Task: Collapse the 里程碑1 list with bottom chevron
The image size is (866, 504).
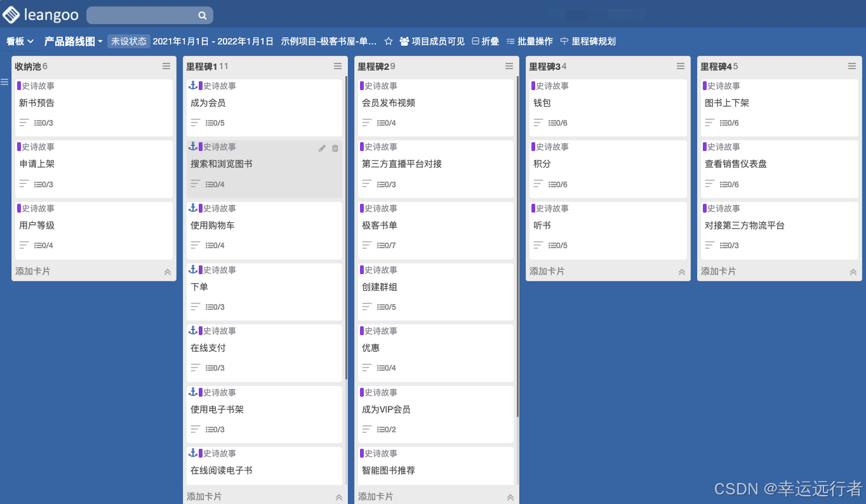Action: pos(339,497)
